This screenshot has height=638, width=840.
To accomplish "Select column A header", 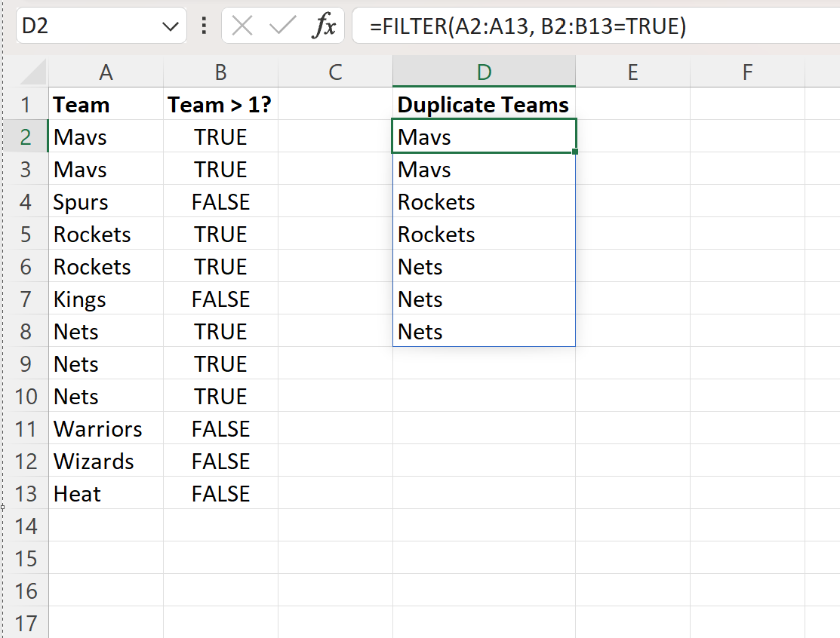I will [106, 72].
